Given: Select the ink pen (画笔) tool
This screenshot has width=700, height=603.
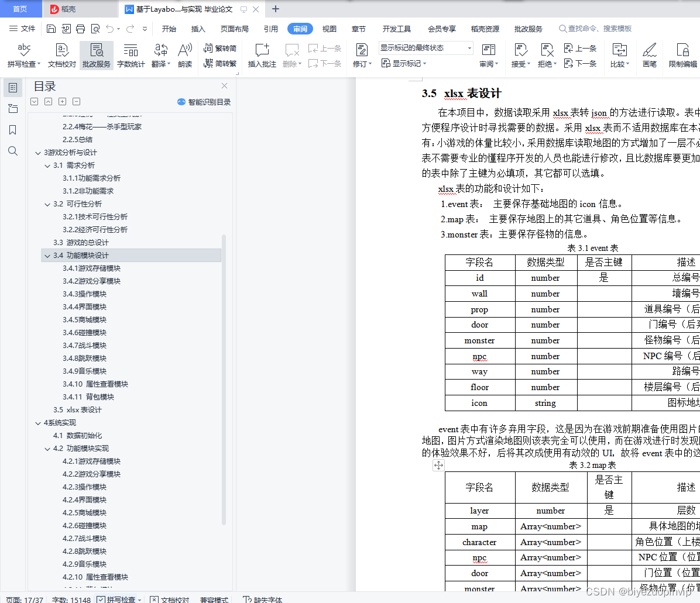Looking at the screenshot, I should click(650, 56).
